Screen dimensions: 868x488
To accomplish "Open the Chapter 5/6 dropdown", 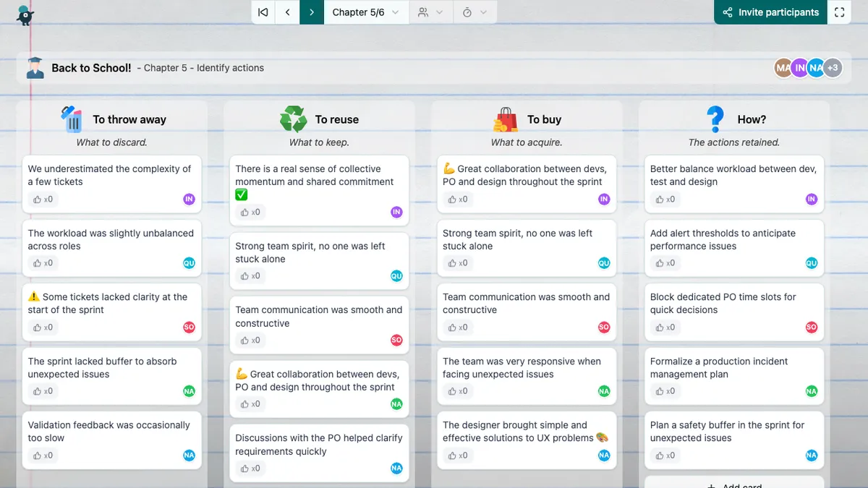I will pyautogui.click(x=366, y=12).
